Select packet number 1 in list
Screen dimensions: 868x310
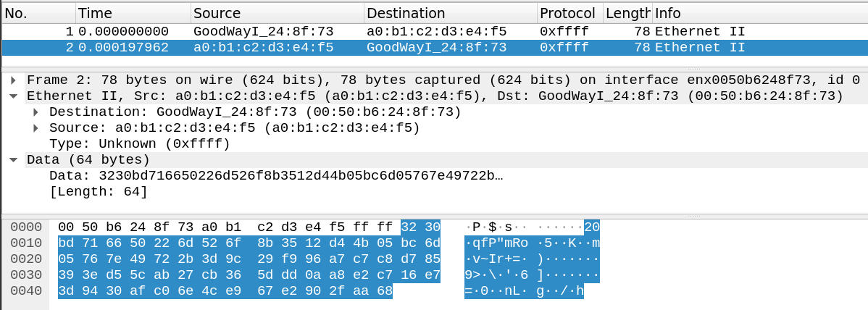point(434,32)
